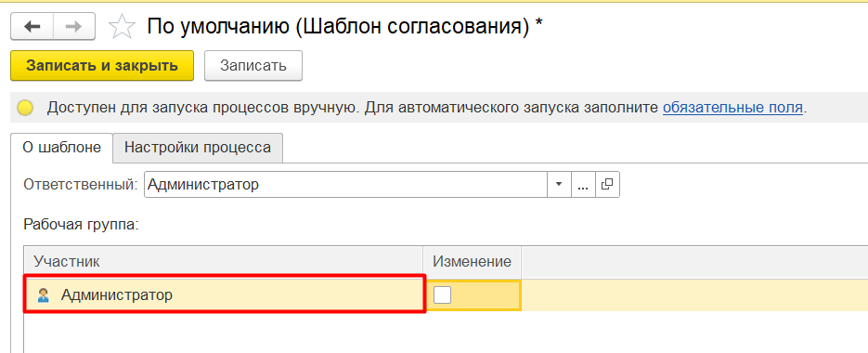Viewport: 868px width, 353px height.
Task: Expand the Ответственный dropdown arrow
Action: point(559,184)
